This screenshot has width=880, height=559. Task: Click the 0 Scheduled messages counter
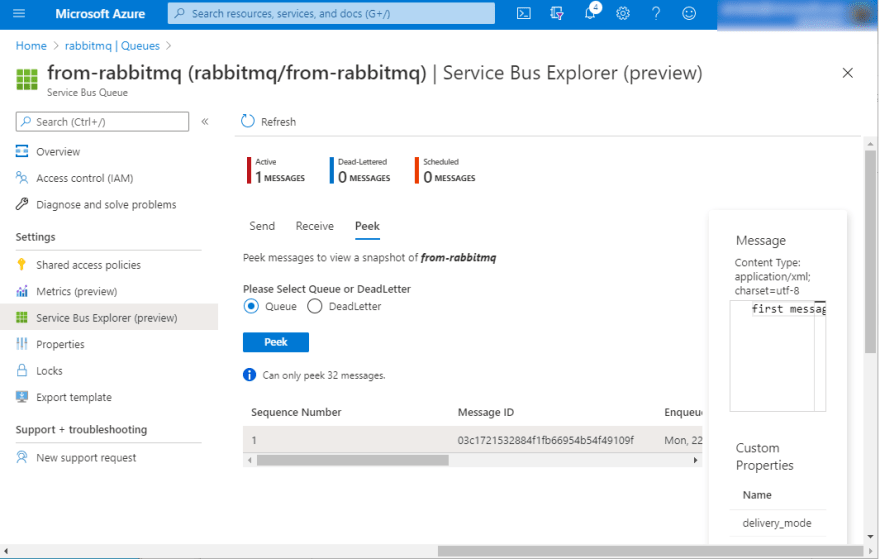pyautogui.click(x=445, y=171)
